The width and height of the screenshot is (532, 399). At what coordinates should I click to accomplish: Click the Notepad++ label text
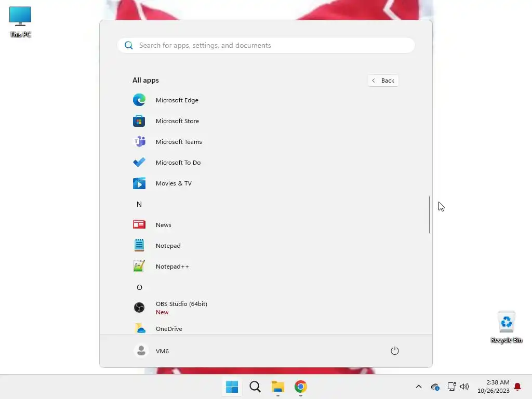coord(172,267)
